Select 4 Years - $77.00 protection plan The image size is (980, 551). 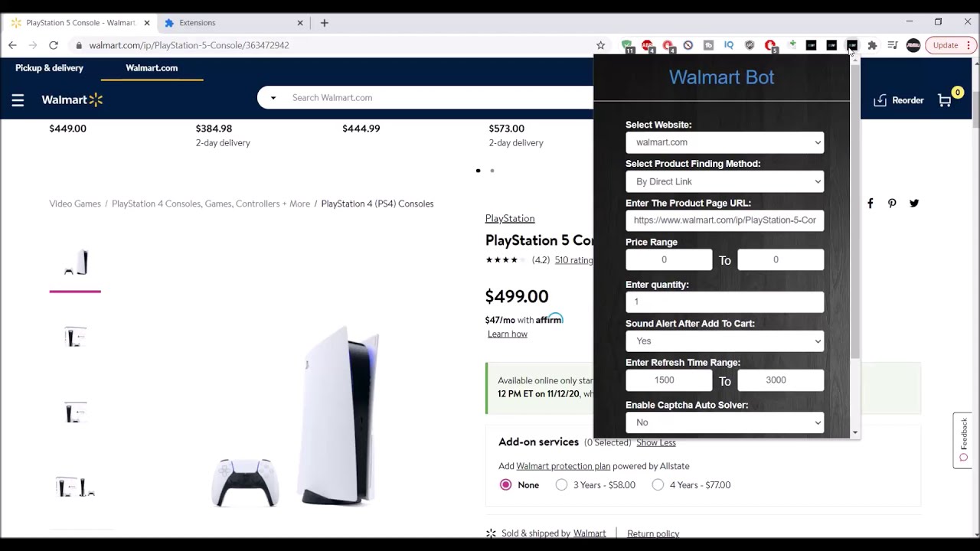(658, 485)
